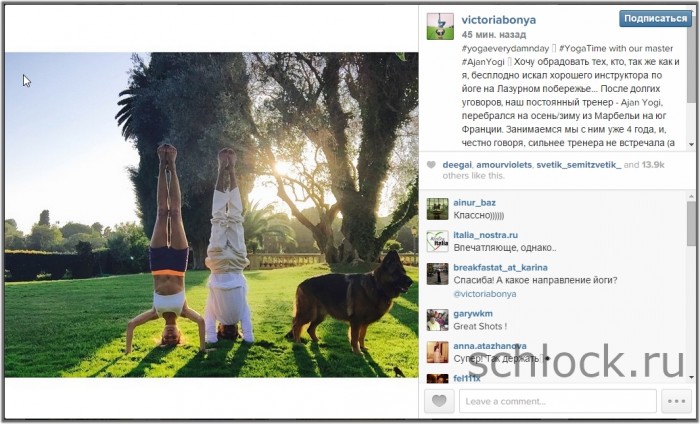This screenshot has width=700, height=424.
Task: Click the small heart icon next to likers
Action: click(431, 165)
